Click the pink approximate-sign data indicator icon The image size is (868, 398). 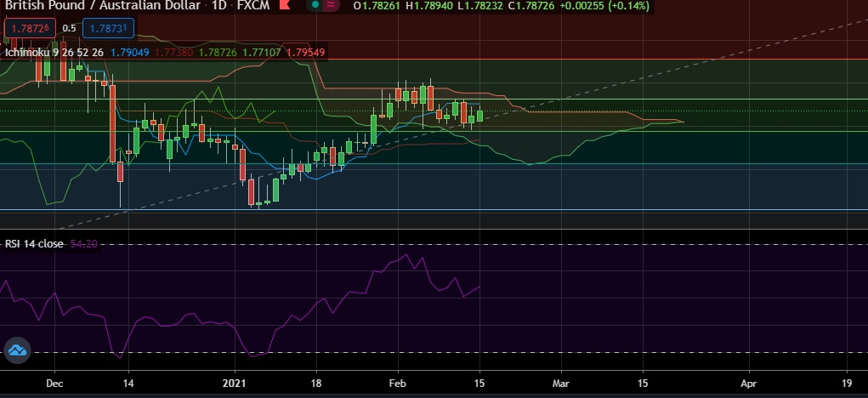331,5
